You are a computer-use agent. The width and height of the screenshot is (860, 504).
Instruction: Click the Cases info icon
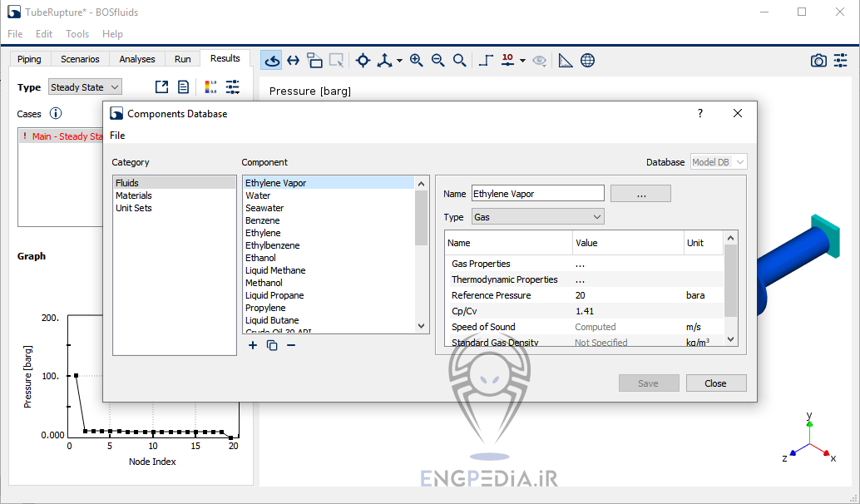click(x=56, y=114)
